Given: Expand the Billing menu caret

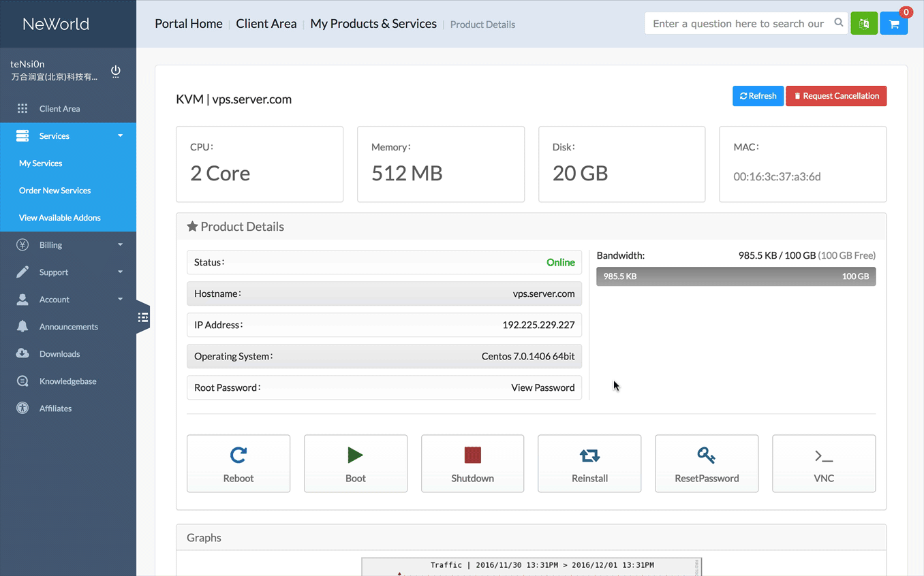Looking at the screenshot, I should pyautogui.click(x=121, y=244).
